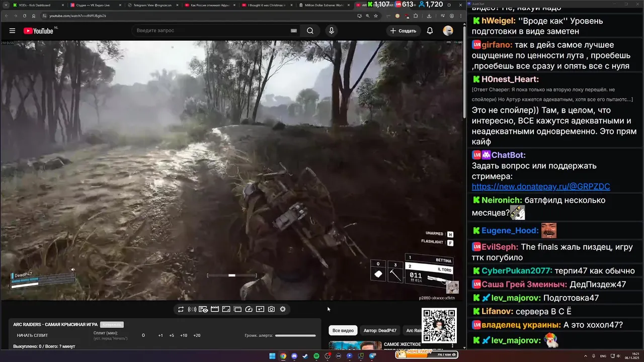Click the Создать create button
This screenshot has width=644, height=362.
[403, 31]
